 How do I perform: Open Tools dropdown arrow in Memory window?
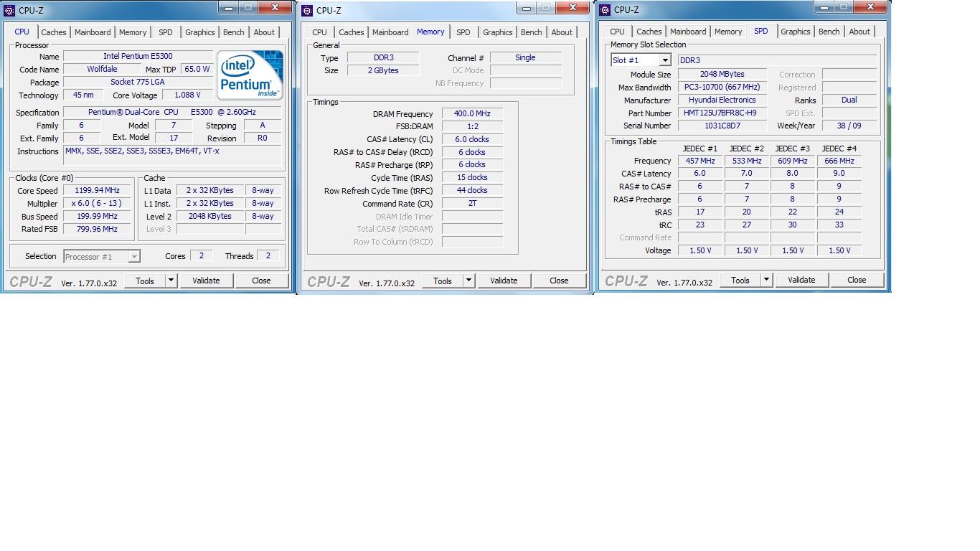(468, 281)
